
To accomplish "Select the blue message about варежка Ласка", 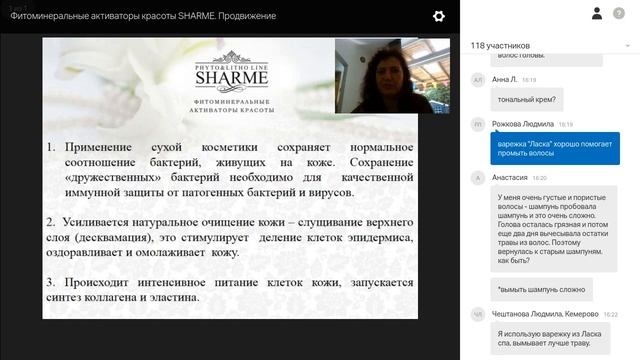I will pyautogui.click(x=555, y=149).
